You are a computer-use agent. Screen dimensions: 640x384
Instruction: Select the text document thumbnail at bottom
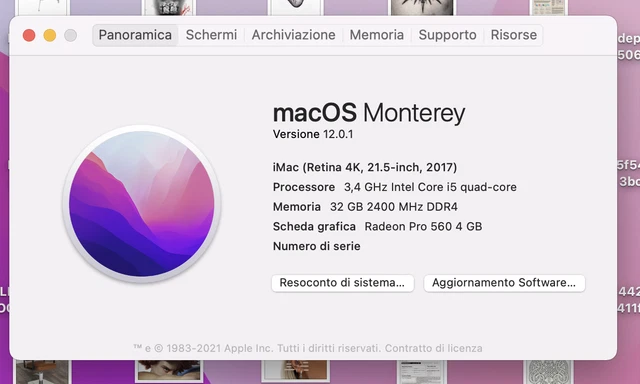pyautogui.click(x=421, y=372)
